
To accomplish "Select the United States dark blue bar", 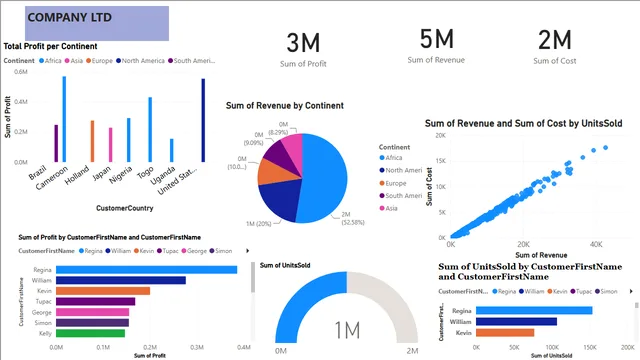I will (203, 120).
